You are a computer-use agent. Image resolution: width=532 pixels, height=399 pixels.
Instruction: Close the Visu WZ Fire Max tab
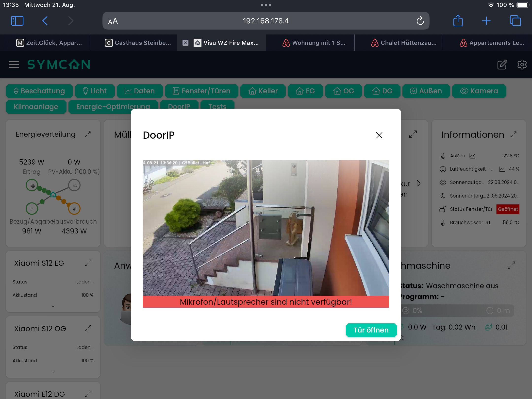185,43
